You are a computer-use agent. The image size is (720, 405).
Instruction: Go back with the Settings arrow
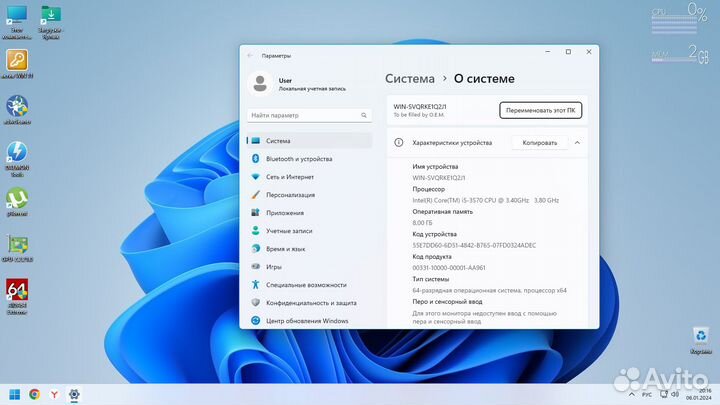[x=250, y=56]
